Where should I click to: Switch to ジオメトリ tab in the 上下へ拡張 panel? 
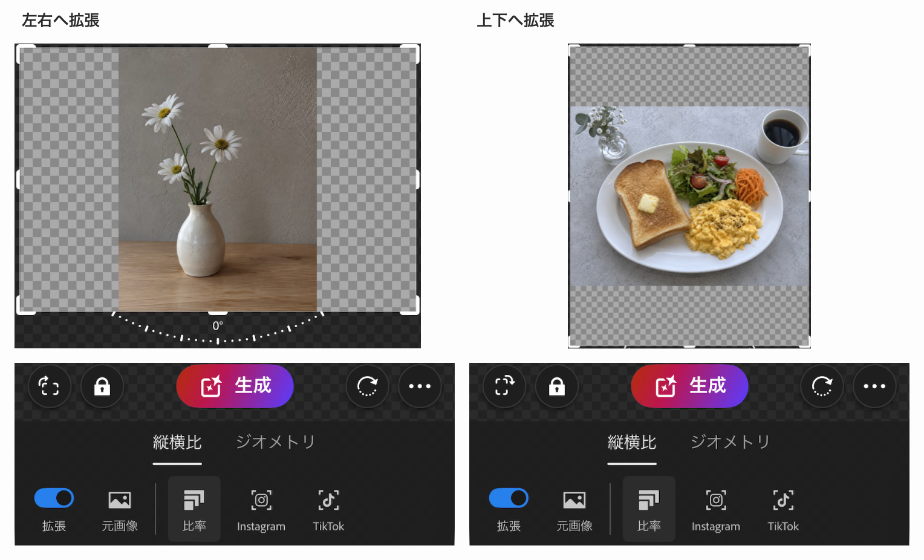(x=730, y=443)
